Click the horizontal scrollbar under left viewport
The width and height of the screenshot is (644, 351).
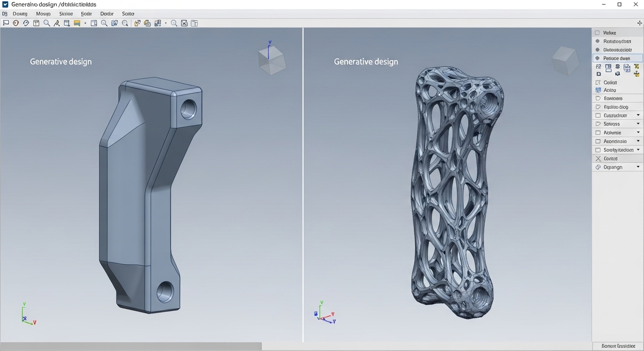(131, 346)
